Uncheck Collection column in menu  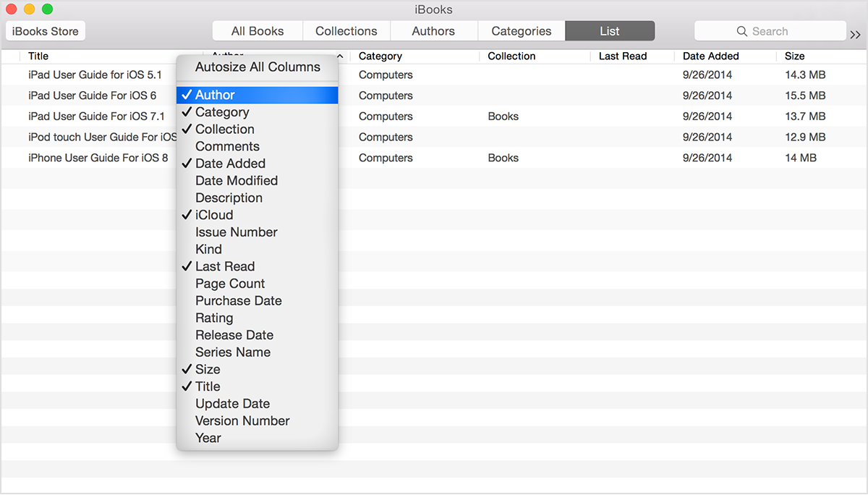point(257,130)
